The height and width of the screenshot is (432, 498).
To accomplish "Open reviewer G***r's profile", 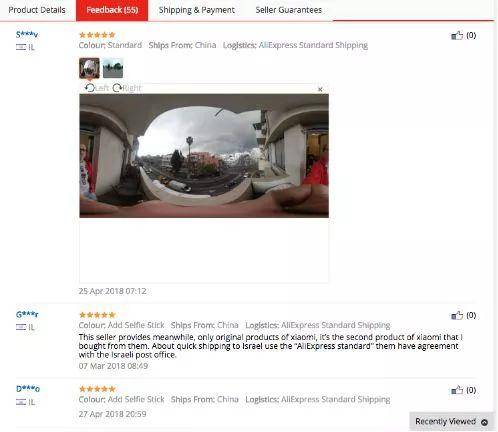I will (x=27, y=314).
